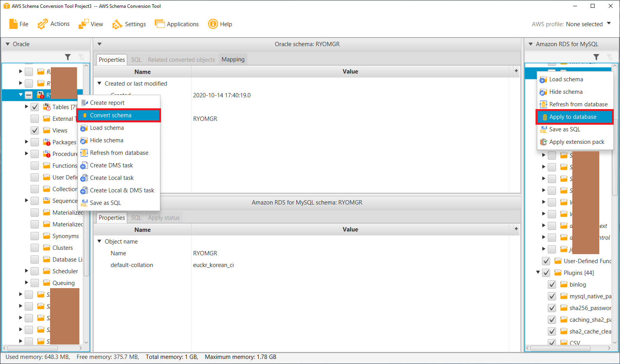Click the Synonyms tree item

(x=65, y=236)
